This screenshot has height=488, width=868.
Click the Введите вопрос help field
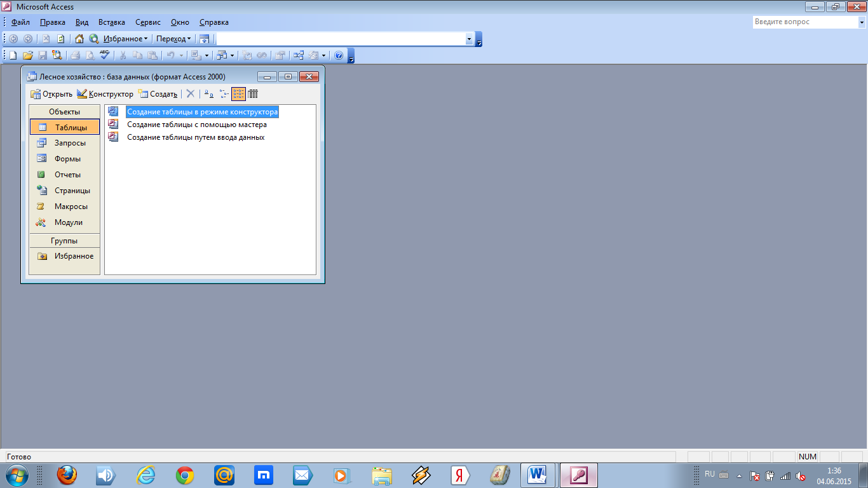point(804,22)
